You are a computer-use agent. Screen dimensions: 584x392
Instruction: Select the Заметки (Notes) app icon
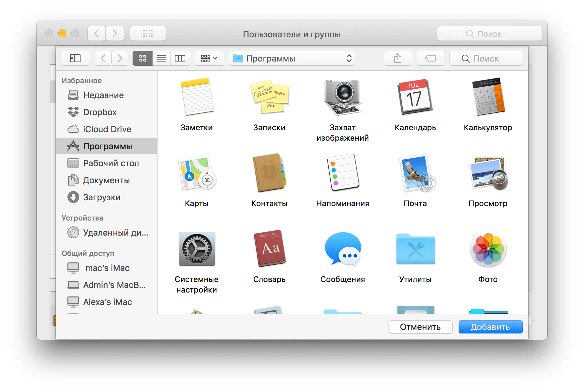197,97
